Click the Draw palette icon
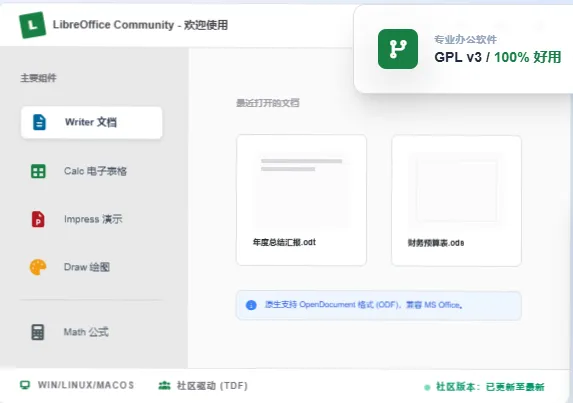The height and width of the screenshot is (403, 573). click(x=38, y=267)
